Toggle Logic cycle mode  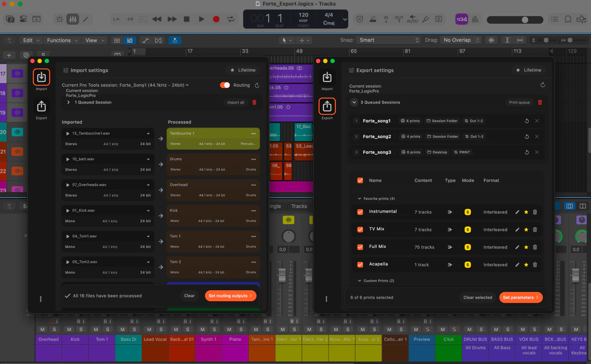[231, 19]
